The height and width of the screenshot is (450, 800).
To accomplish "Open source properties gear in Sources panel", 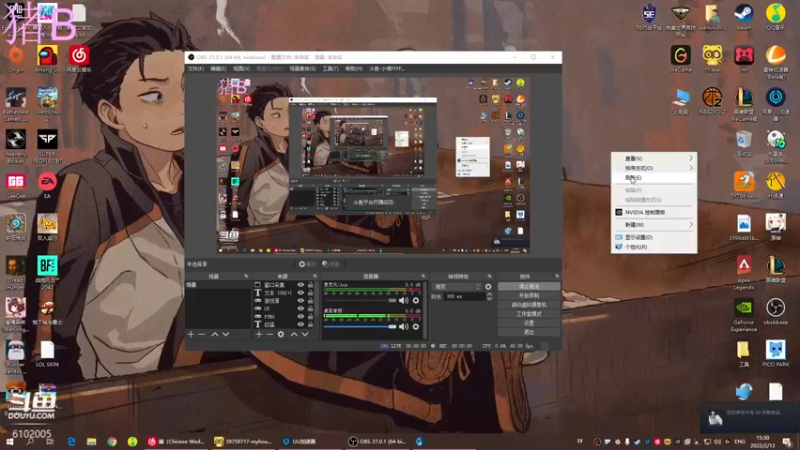I will coord(281,334).
